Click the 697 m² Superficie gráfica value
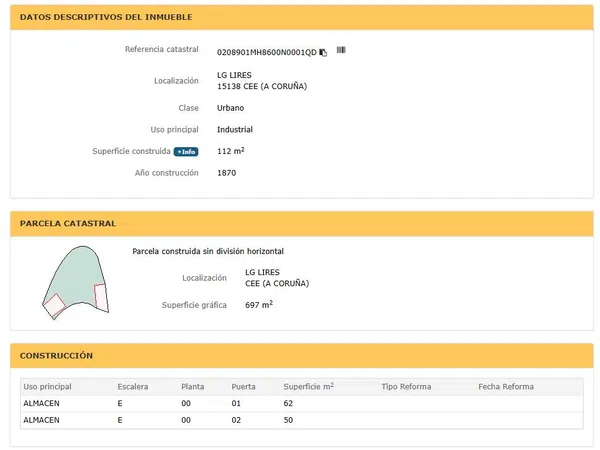The image size is (600, 450). (259, 305)
